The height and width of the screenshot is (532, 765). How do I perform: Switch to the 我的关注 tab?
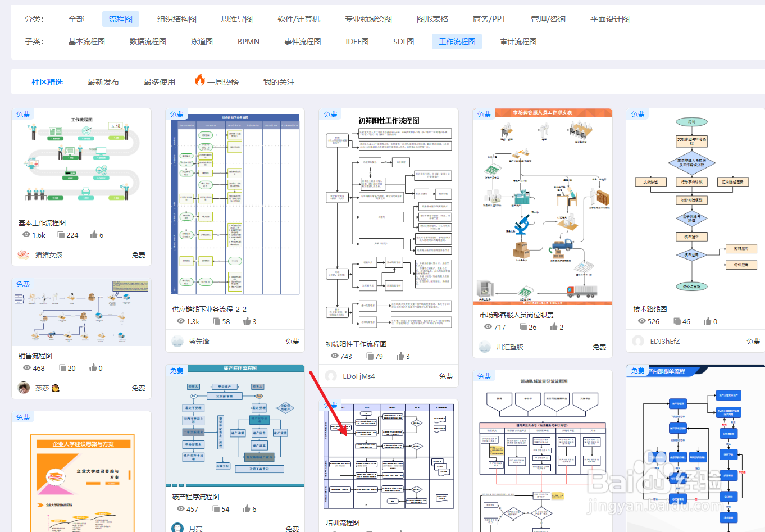[x=278, y=81]
